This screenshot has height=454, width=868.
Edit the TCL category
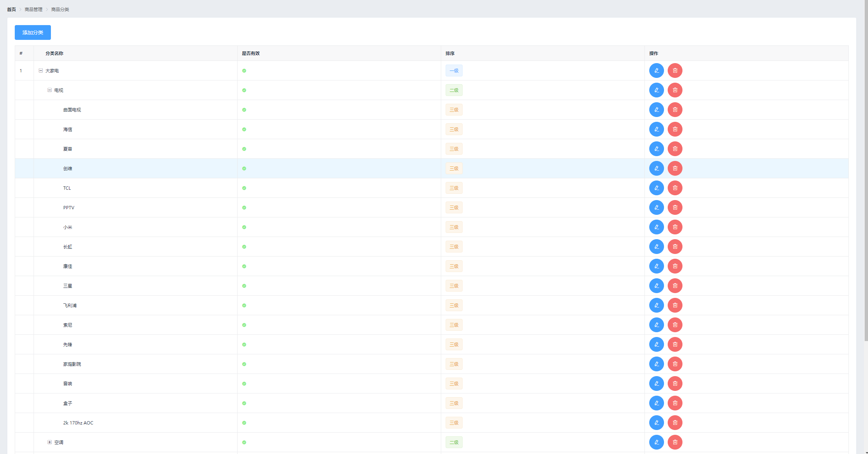point(657,188)
